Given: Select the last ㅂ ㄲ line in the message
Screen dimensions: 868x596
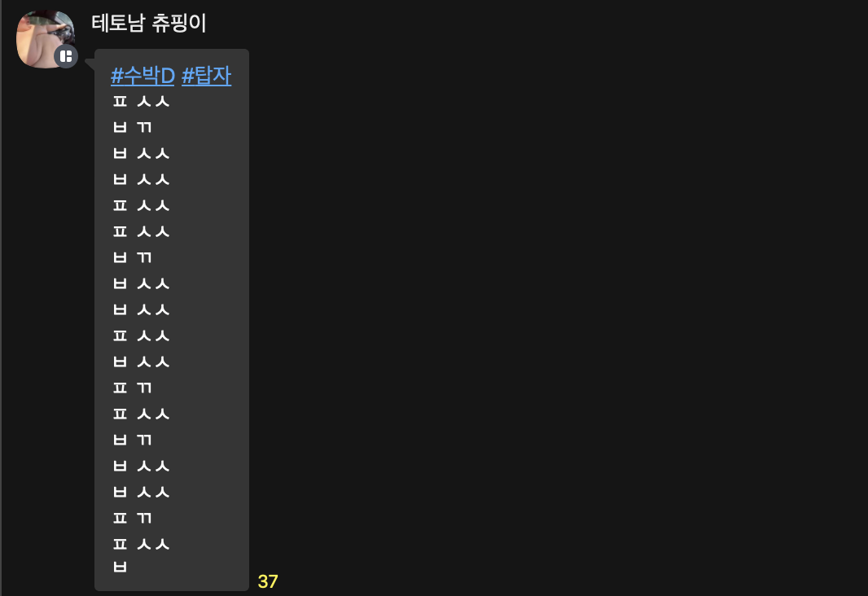Looking at the screenshot, I should click(132, 440).
